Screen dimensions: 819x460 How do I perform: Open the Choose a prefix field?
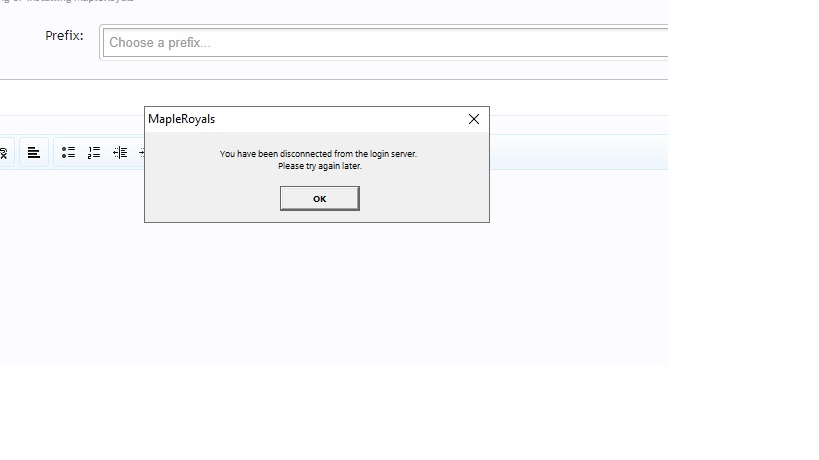pos(385,43)
